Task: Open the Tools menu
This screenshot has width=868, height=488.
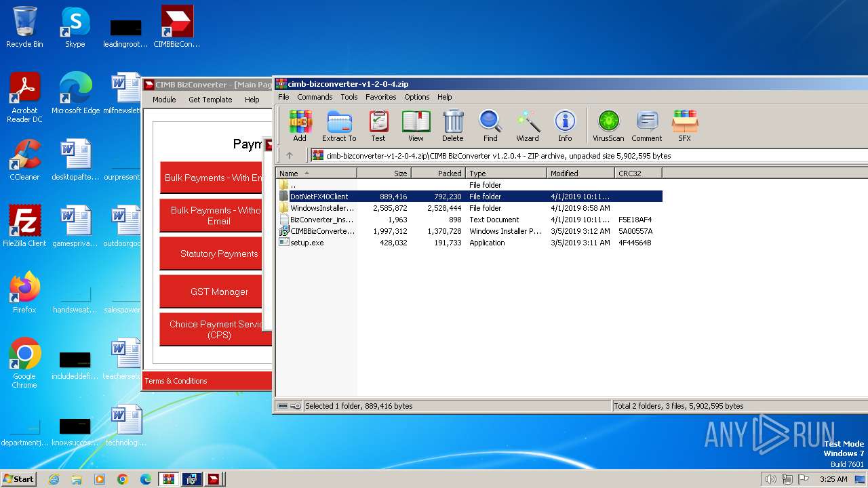Action: pyautogui.click(x=349, y=97)
